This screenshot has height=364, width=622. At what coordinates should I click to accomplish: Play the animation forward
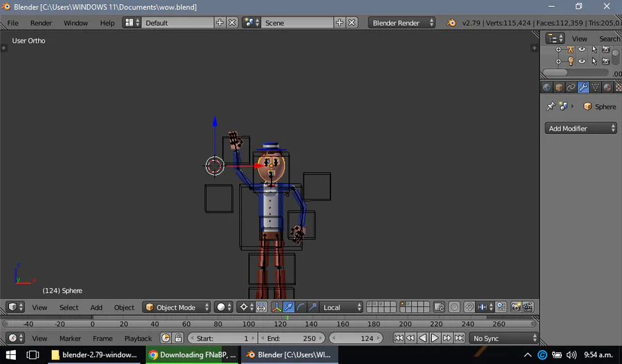[x=435, y=338]
